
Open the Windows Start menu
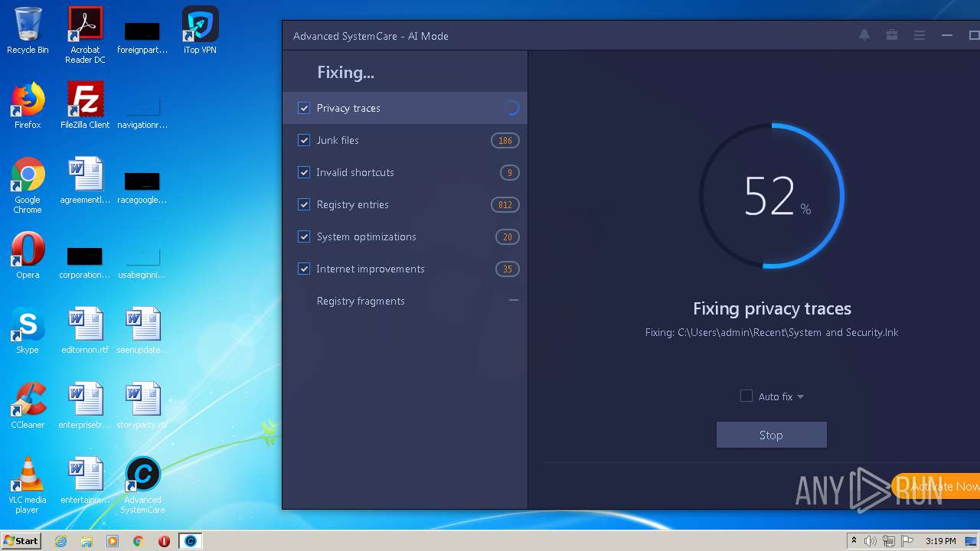click(x=21, y=540)
